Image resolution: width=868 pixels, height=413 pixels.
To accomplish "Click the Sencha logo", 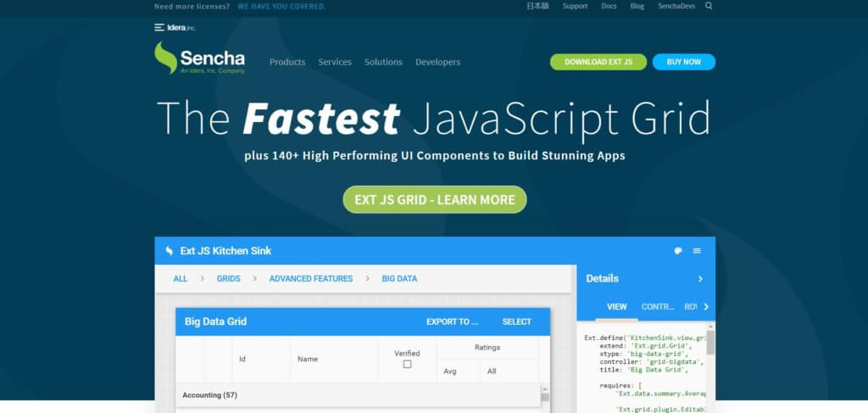I will [x=200, y=59].
